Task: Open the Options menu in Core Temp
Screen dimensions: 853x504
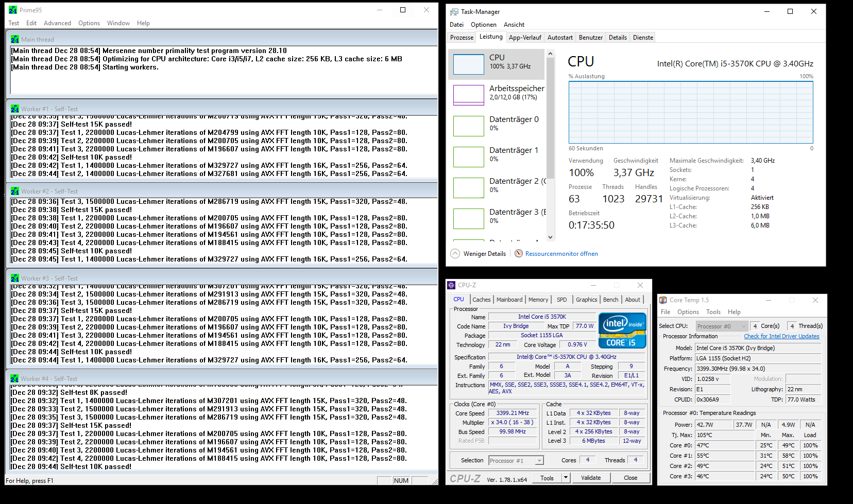Action: tap(688, 312)
